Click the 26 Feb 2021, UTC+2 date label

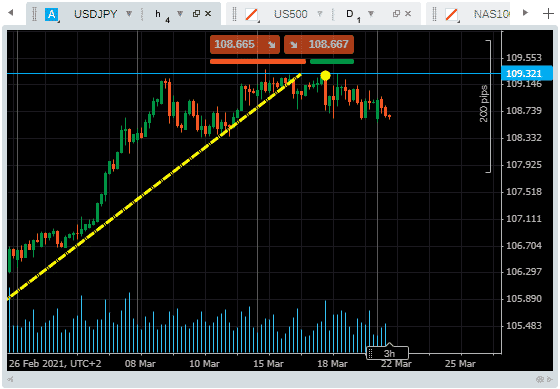(55, 364)
